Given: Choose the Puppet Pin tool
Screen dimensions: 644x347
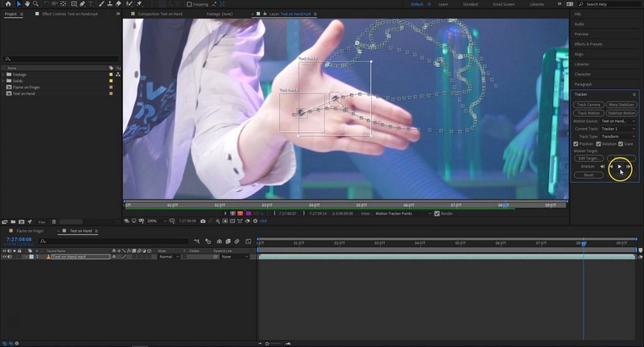Looking at the screenshot, I should click(139, 4).
